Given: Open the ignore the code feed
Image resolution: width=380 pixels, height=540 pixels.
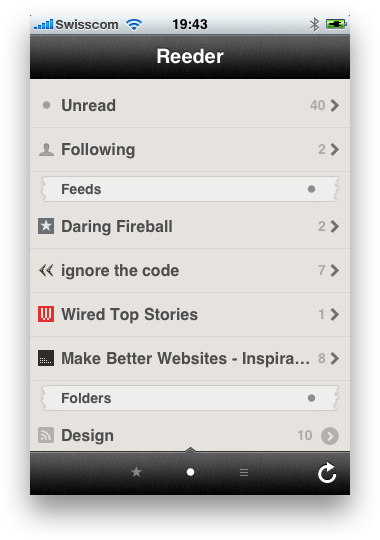Looking at the screenshot, I should (190, 271).
